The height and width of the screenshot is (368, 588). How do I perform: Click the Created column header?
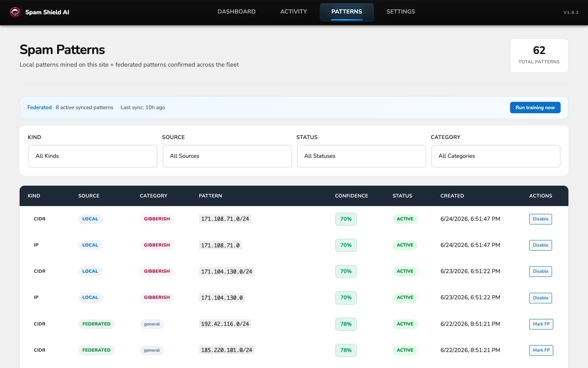[452, 196]
